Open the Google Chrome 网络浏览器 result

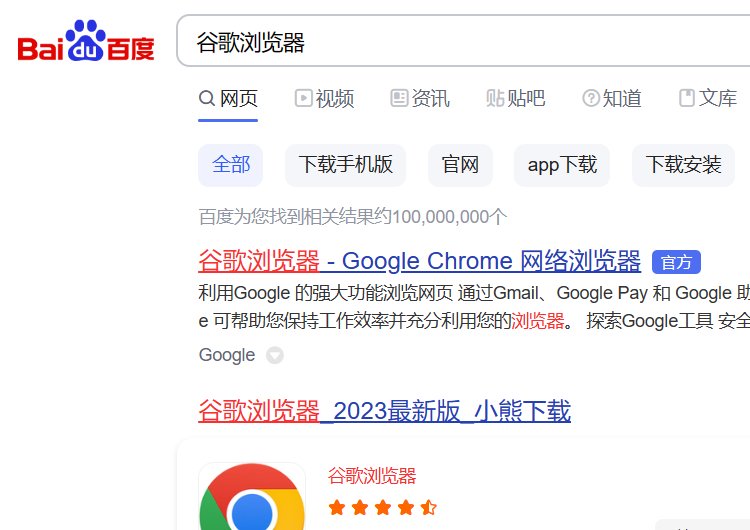419,261
